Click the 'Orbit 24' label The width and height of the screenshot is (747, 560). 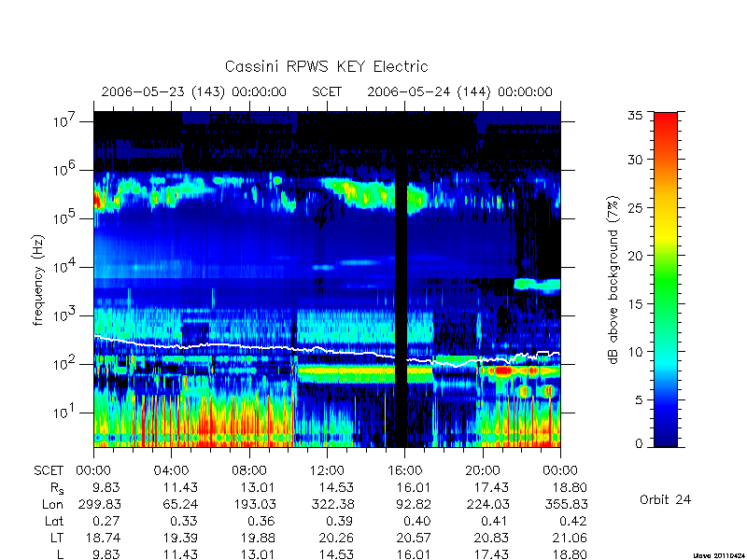665,499
